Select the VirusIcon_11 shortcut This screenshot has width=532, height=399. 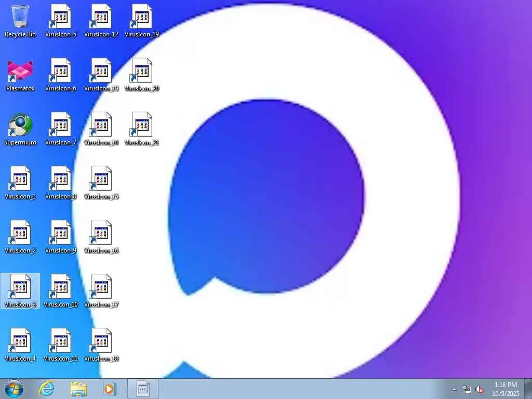61,345
